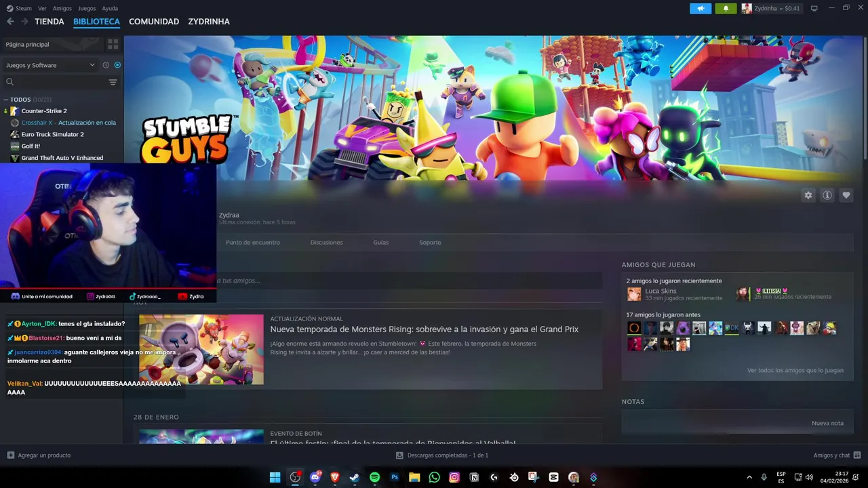Click the taskbar microphone icon
The image size is (868, 488).
pyautogui.click(x=764, y=477)
